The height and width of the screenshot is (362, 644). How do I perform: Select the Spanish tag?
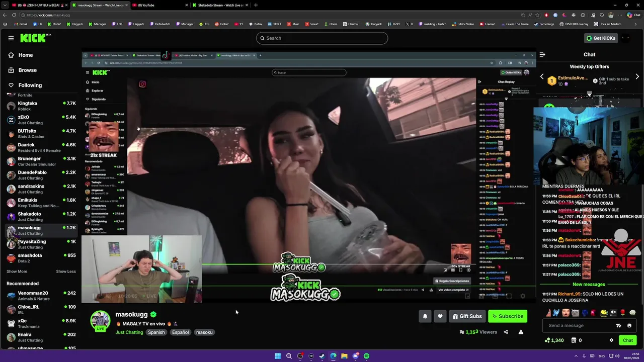pos(156,332)
